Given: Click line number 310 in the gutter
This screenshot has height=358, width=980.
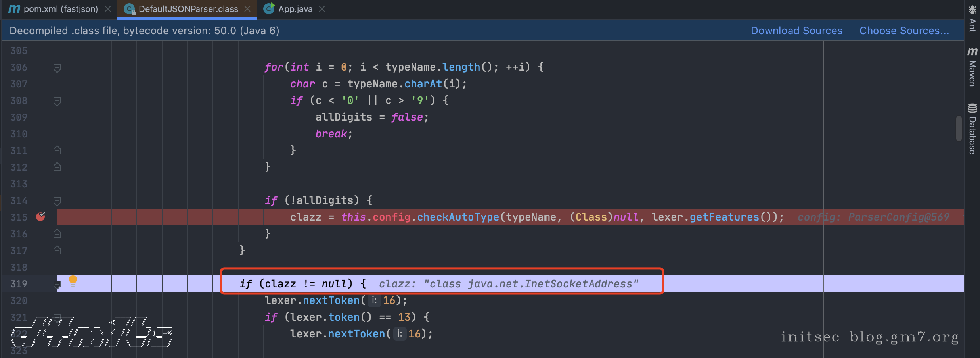Looking at the screenshot, I should tap(19, 134).
